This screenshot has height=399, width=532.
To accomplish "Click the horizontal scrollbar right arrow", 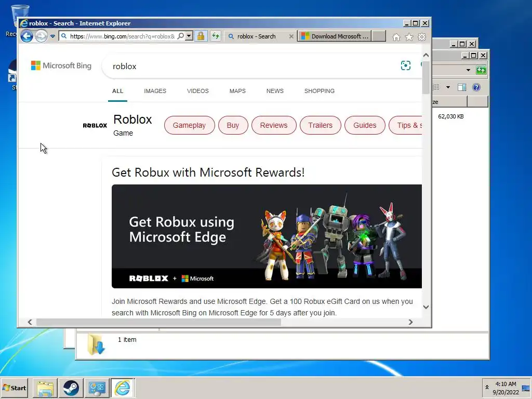I will pyautogui.click(x=410, y=322).
